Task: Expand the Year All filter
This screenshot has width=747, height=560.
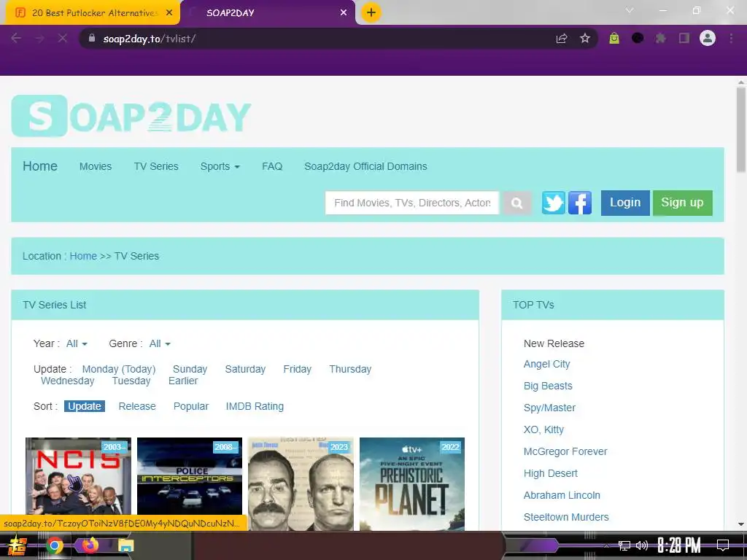Action: click(77, 343)
